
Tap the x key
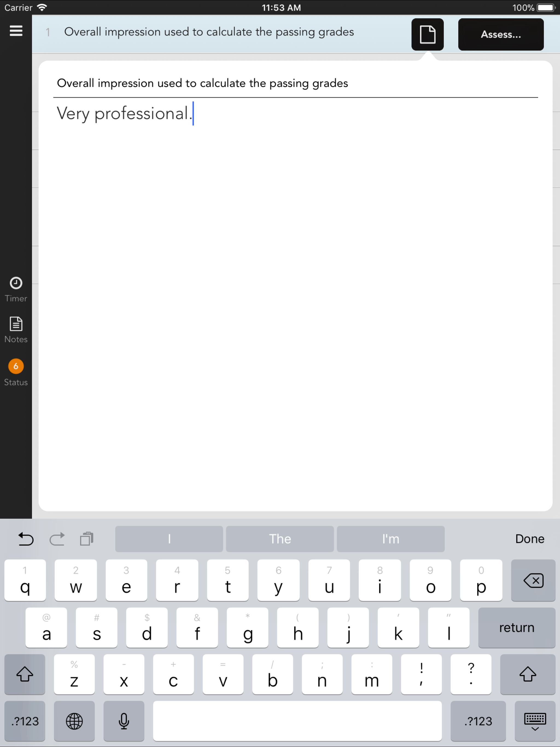coord(124,674)
